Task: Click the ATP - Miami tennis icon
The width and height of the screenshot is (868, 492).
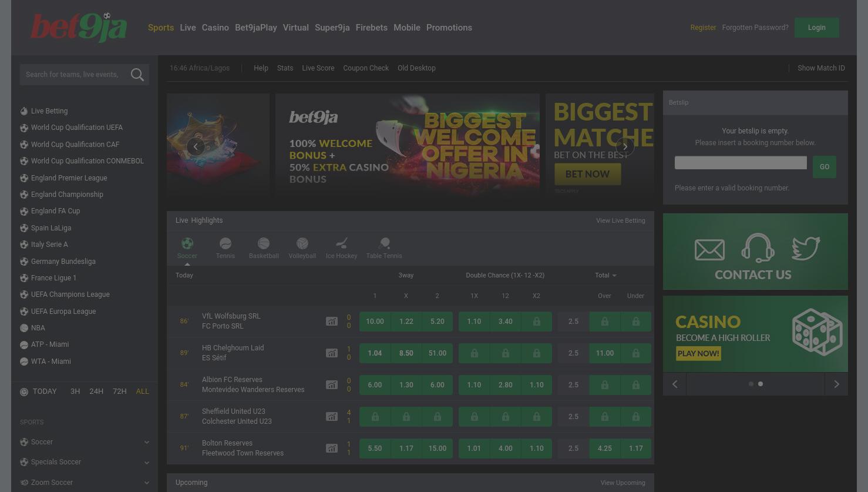Action: click(x=24, y=344)
